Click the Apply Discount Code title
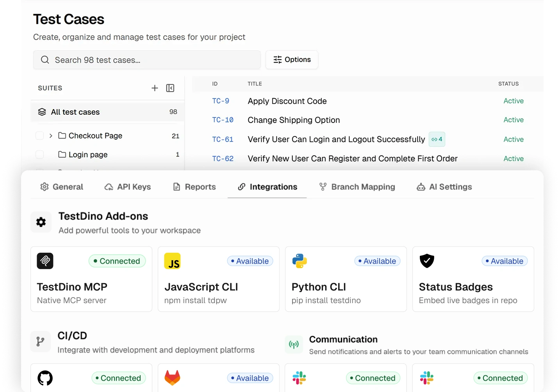Viewport: 560px width, 392px height. click(287, 101)
